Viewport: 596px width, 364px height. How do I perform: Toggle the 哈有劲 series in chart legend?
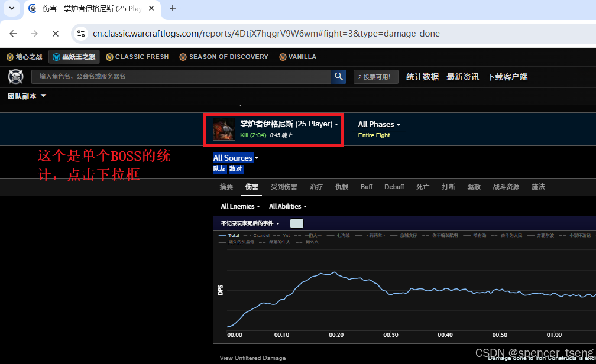pyautogui.click(x=475, y=236)
